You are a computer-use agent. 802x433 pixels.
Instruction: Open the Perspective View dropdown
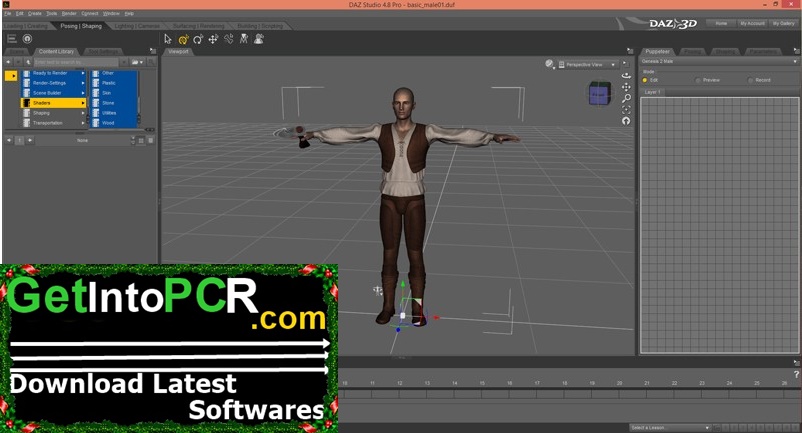point(587,64)
